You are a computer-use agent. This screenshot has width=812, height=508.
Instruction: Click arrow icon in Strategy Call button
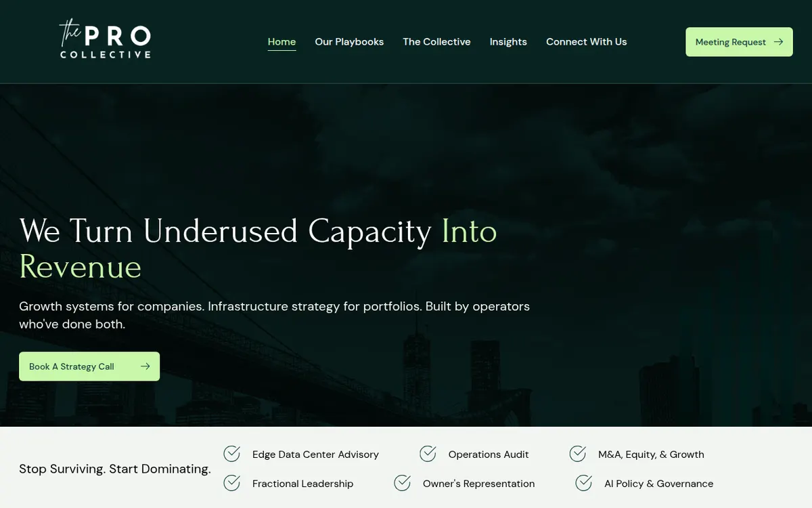pyautogui.click(x=145, y=366)
